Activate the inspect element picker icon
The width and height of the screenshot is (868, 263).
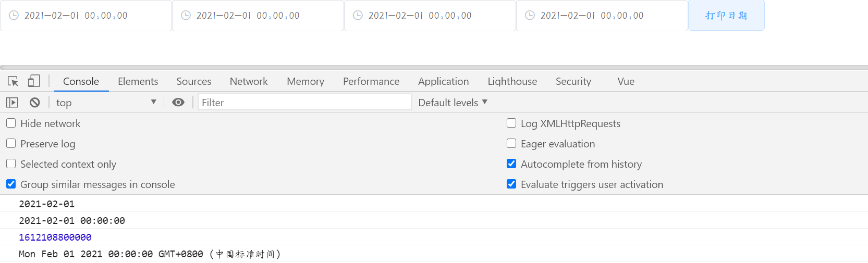pyautogui.click(x=13, y=81)
